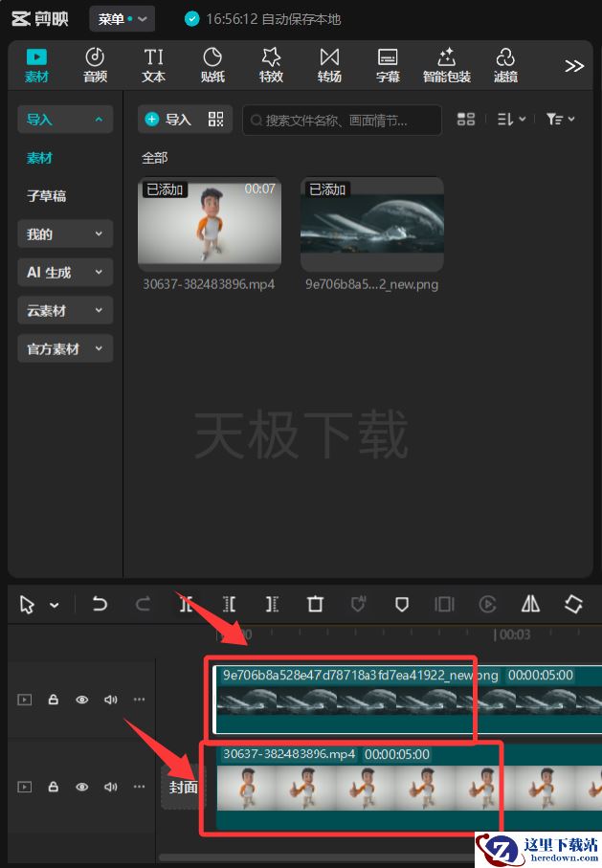Click the mirror flip icon
Screen dimensions: 602x868
[530, 604]
